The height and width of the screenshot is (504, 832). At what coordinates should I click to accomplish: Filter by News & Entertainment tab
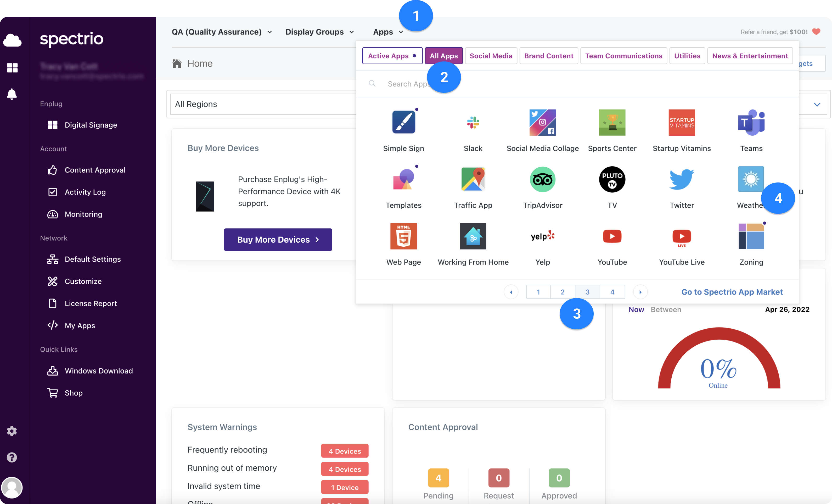pos(750,56)
